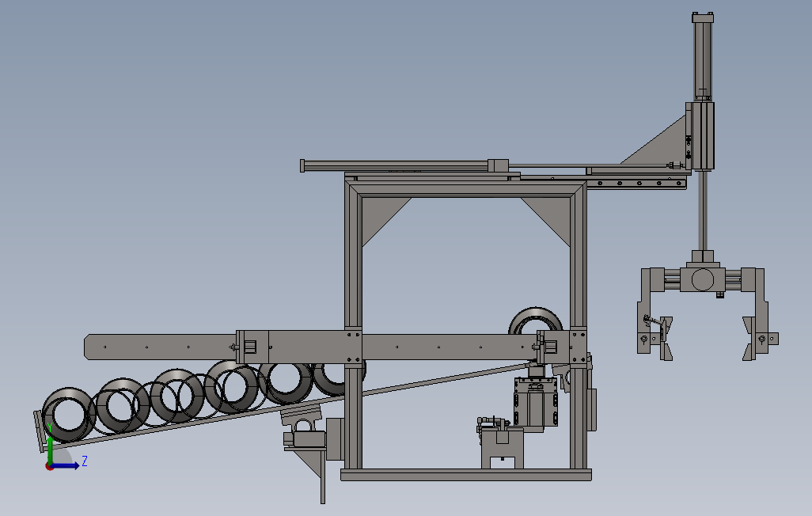Click the green Y axis of the triad
Viewport: 812px width, 516px height.
tap(50, 450)
